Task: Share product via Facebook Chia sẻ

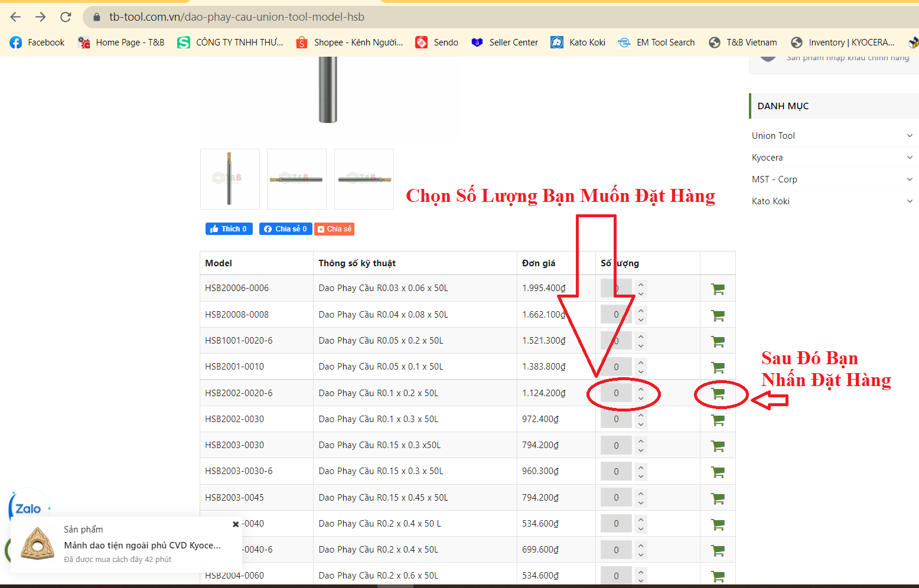Action: [286, 229]
